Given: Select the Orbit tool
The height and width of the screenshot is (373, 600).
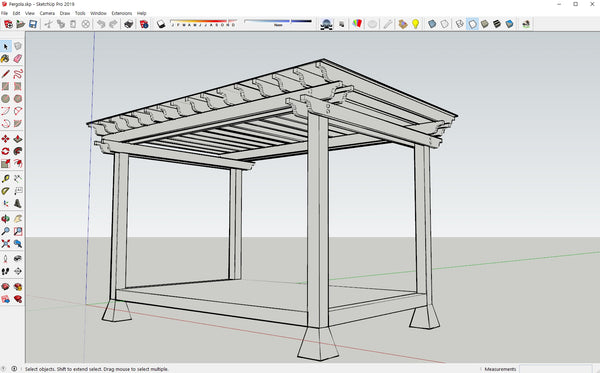Looking at the screenshot, I should pos(5,219).
